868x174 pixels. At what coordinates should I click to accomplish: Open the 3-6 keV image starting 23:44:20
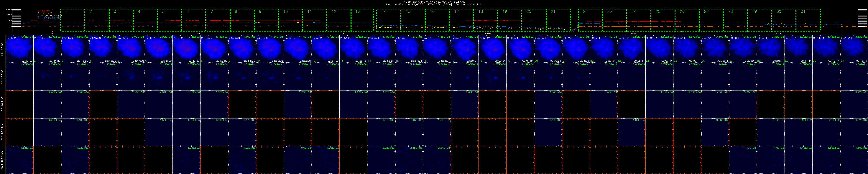(x=75, y=49)
